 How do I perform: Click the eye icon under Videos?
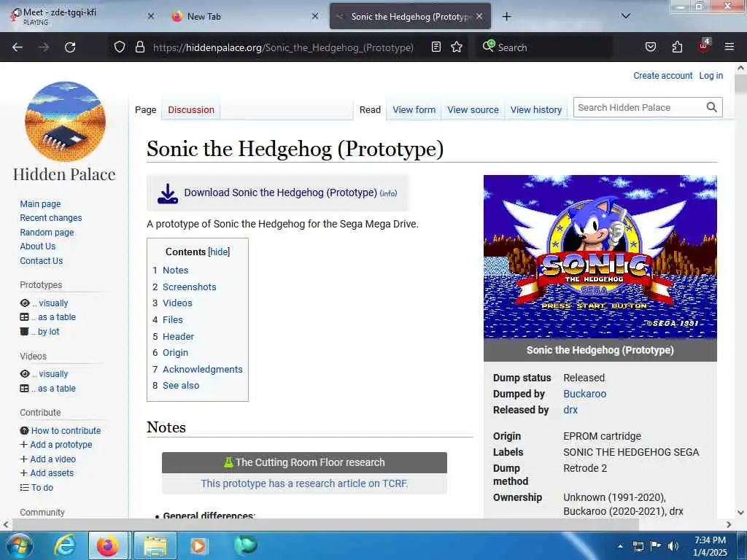coord(25,374)
